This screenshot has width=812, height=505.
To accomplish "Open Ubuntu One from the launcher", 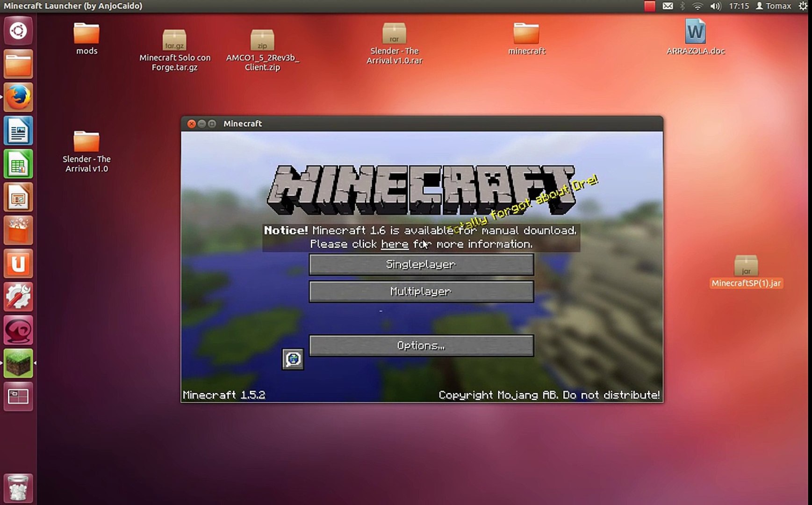I will point(18,263).
